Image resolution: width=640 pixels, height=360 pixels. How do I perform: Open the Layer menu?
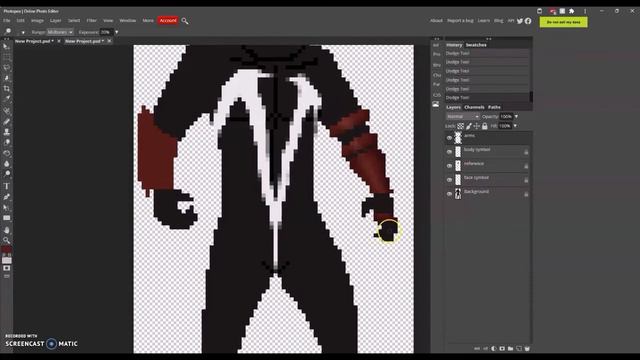(56, 20)
